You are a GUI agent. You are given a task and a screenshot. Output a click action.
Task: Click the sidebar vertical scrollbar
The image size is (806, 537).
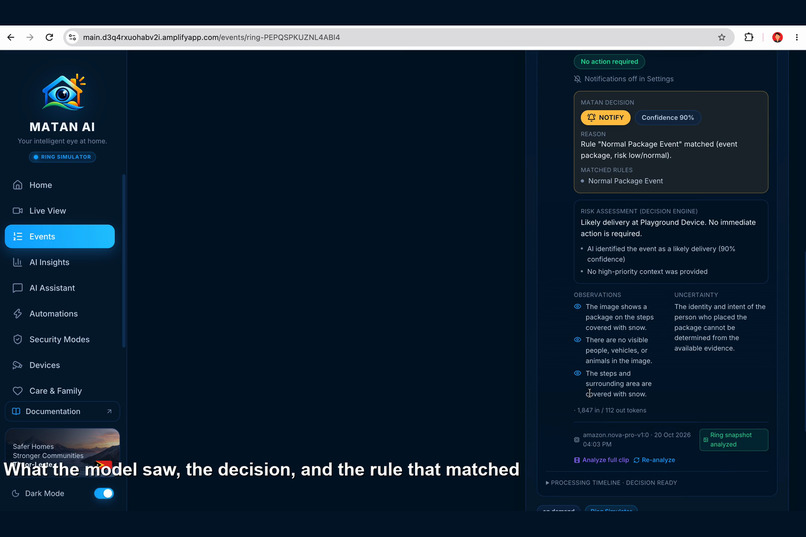pyautogui.click(x=123, y=261)
